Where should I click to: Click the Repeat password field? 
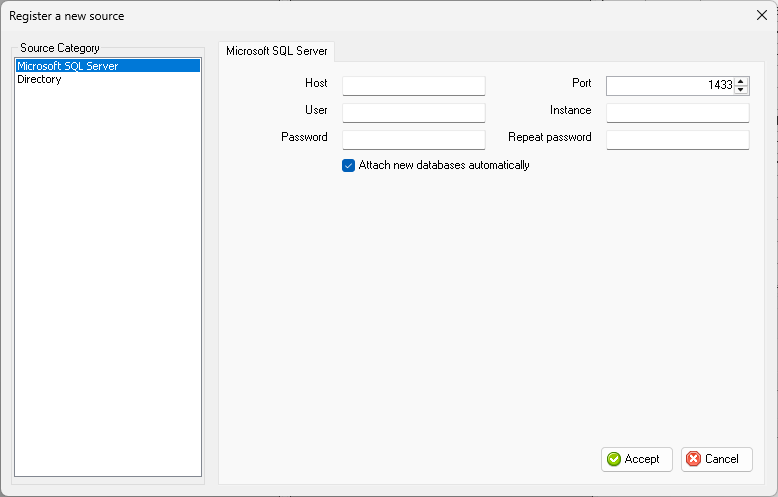coord(678,140)
